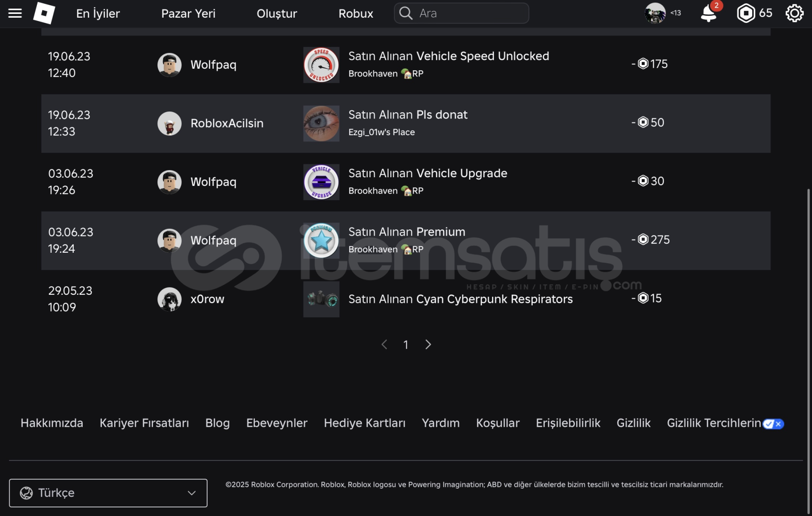Open Brookhaven RP under Vehicle Speed Unlocked
Image resolution: width=812 pixels, height=516 pixels.
click(386, 74)
